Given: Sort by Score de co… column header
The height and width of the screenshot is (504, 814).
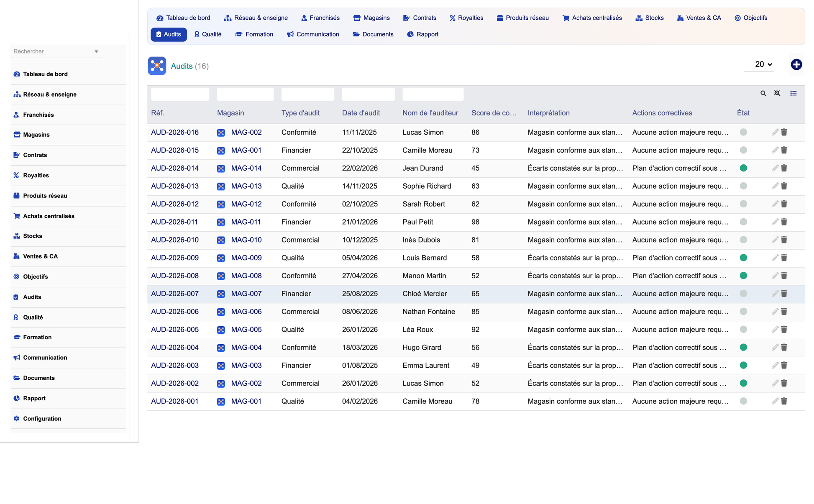Looking at the screenshot, I should point(494,113).
